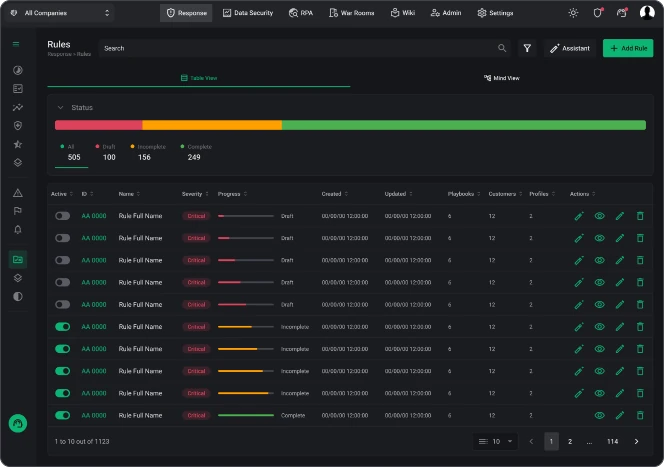View the Complete rule with its eye icon

[x=600, y=415]
